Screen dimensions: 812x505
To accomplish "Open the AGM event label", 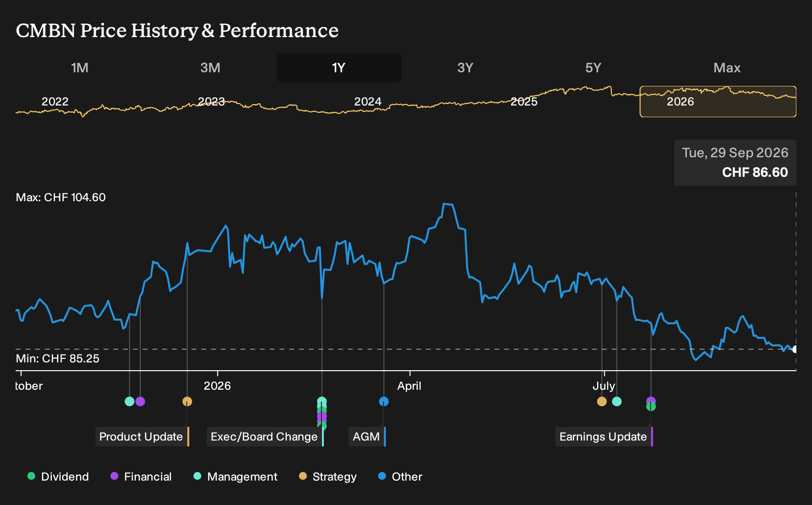I will point(367,437).
